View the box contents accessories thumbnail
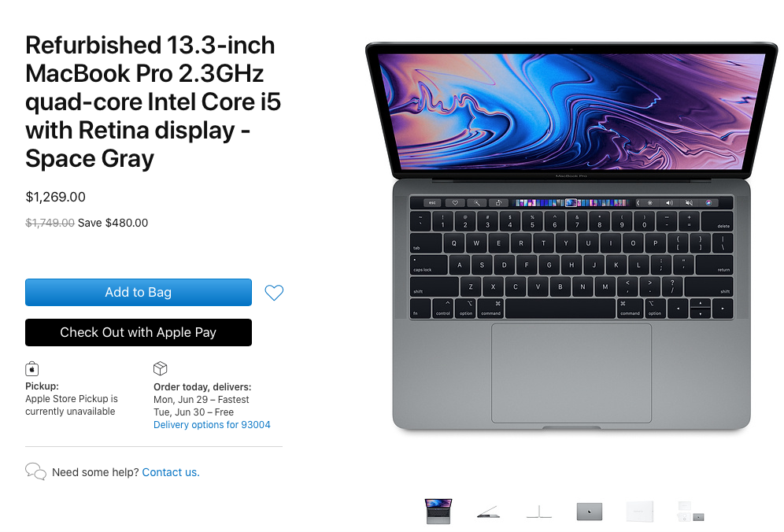This screenshot has width=784, height=532. [x=691, y=512]
